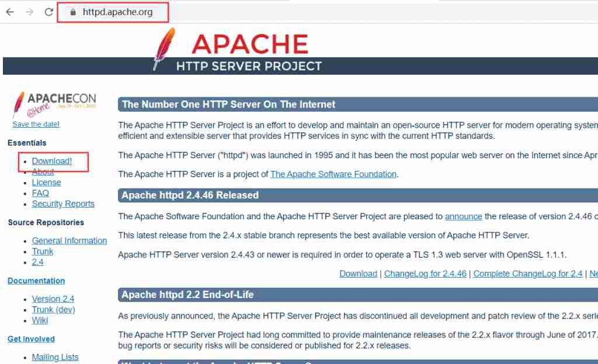The height and width of the screenshot is (364, 598).
Task: Open The Apache Software Foundation link
Action: [333, 174]
